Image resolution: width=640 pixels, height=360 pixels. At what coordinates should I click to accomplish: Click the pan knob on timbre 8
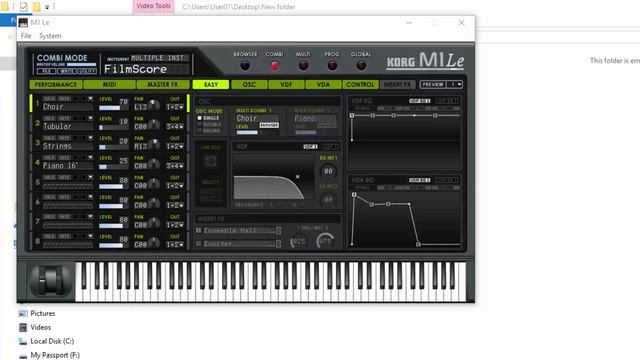point(154,242)
